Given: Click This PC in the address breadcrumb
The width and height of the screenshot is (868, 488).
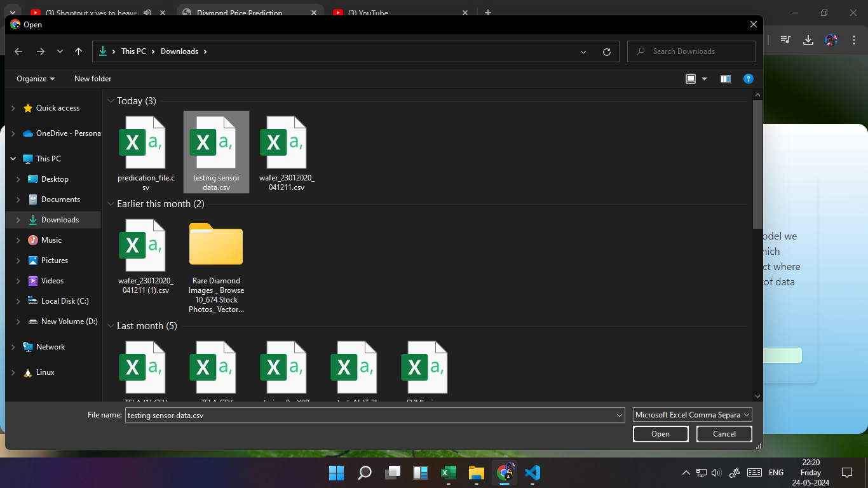Looking at the screenshot, I should [133, 51].
